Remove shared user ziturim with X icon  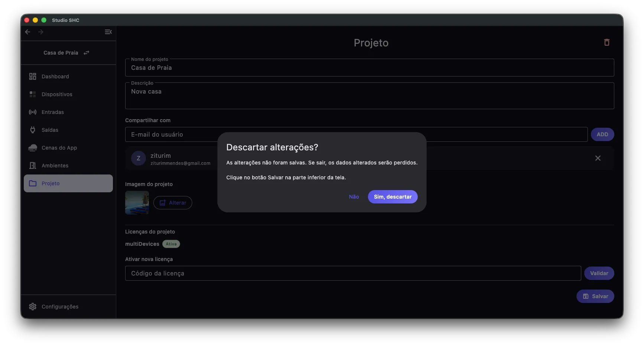pyautogui.click(x=598, y=158)
